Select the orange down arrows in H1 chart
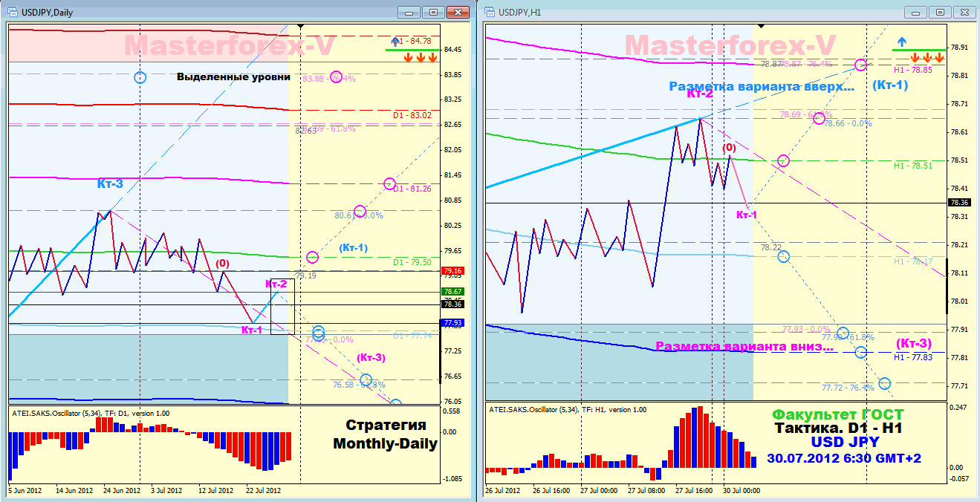980x502 pixels. click(x=927, y=57)
